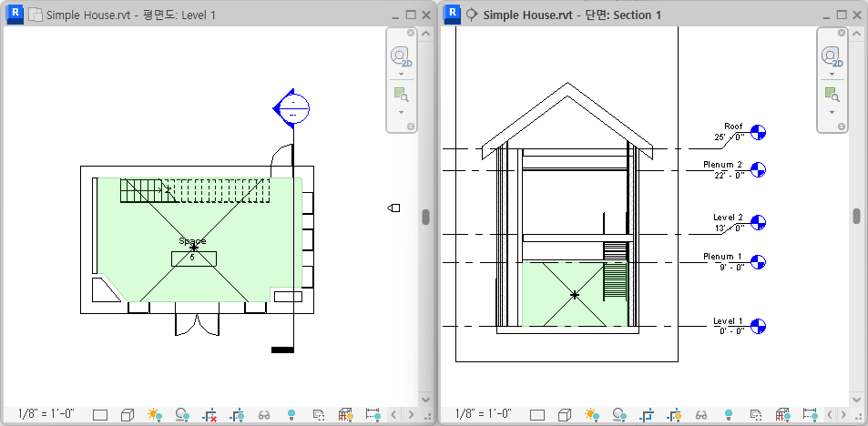Image resolution: width=868 pixels, height=426 pixels.
Task: Hide crop region in Section 1 view
Action: [x=674, y=414]
